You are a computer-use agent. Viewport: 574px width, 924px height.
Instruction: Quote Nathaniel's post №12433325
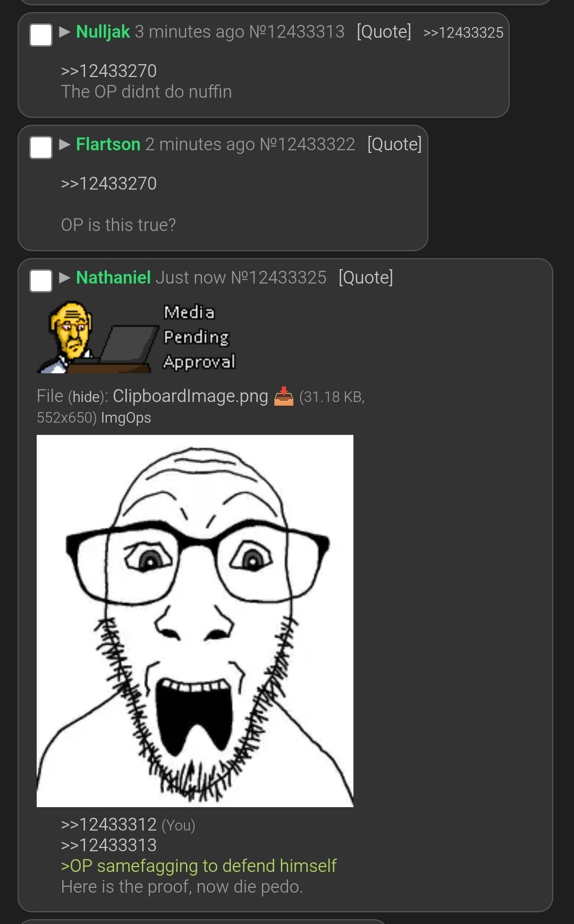click(x=366, y=278)
